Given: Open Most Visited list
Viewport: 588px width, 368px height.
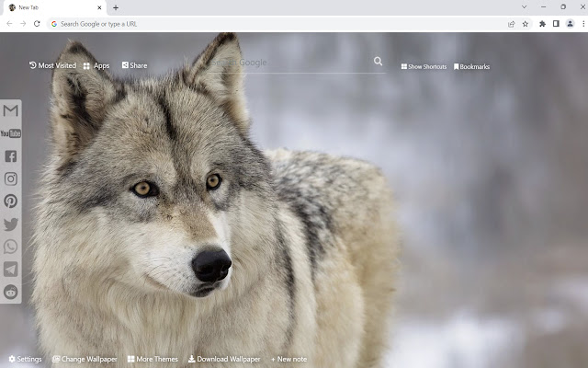Looking at the screenshot, I should pos(52,65).
